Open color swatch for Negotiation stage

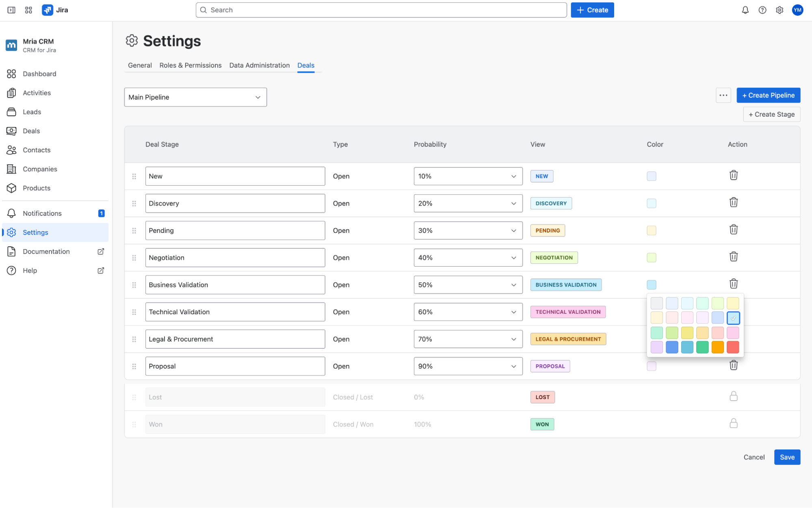click(651, 258)
